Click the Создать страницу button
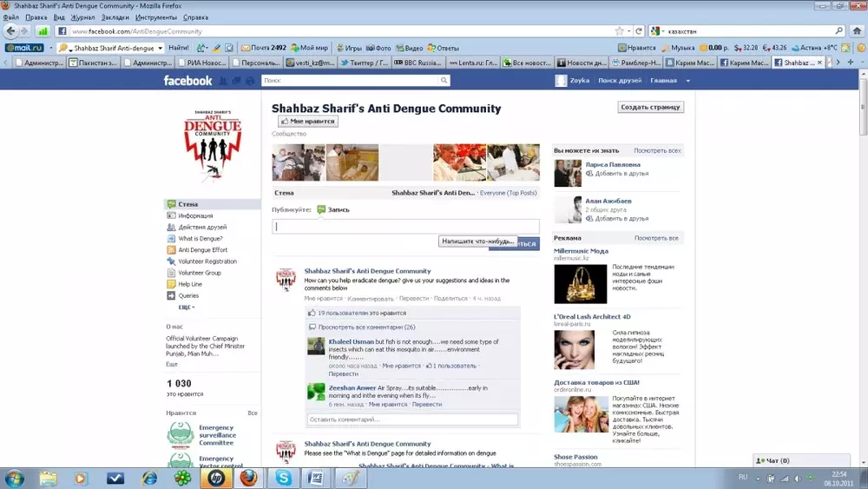Screen dimensions: 868x489 (651, 107)
